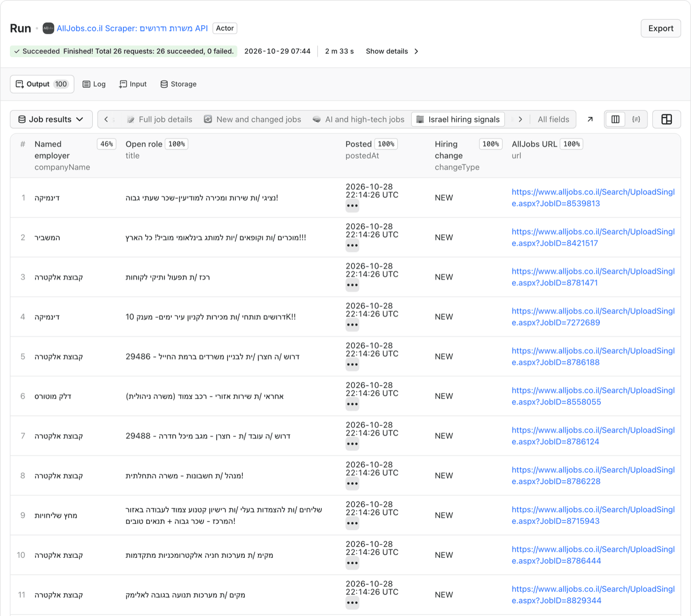Select the AI and high-tech jobs view
This screenshot has height=616, width=691.
[358, 119]
